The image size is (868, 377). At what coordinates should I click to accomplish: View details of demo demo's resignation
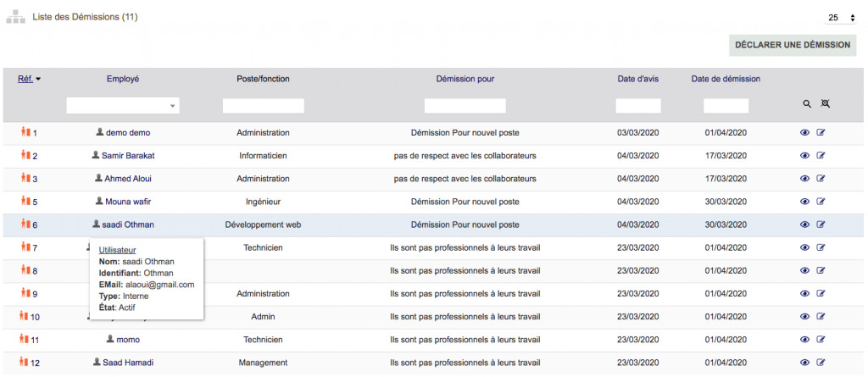click(x=805, y=133)
